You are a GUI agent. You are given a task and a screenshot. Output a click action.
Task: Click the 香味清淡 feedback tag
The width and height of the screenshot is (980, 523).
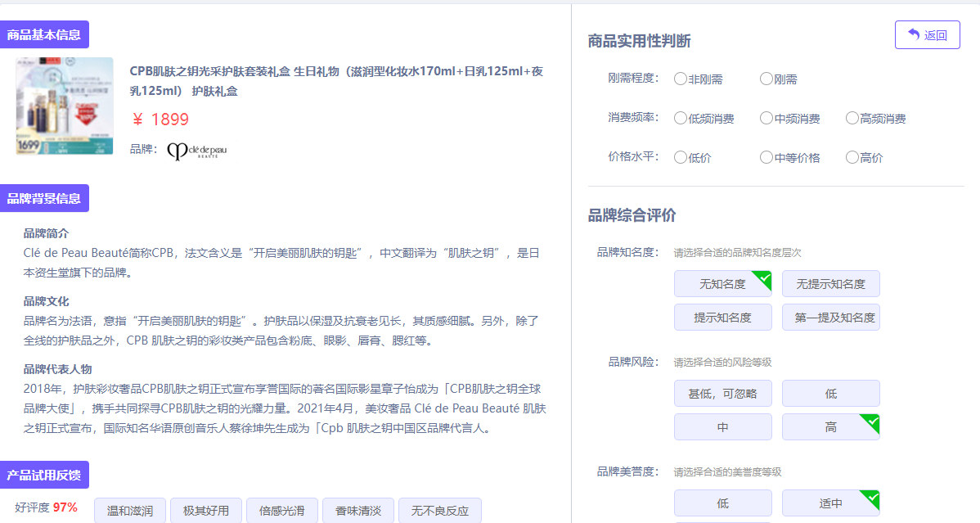pyautogui.click(x=358, y=511)
